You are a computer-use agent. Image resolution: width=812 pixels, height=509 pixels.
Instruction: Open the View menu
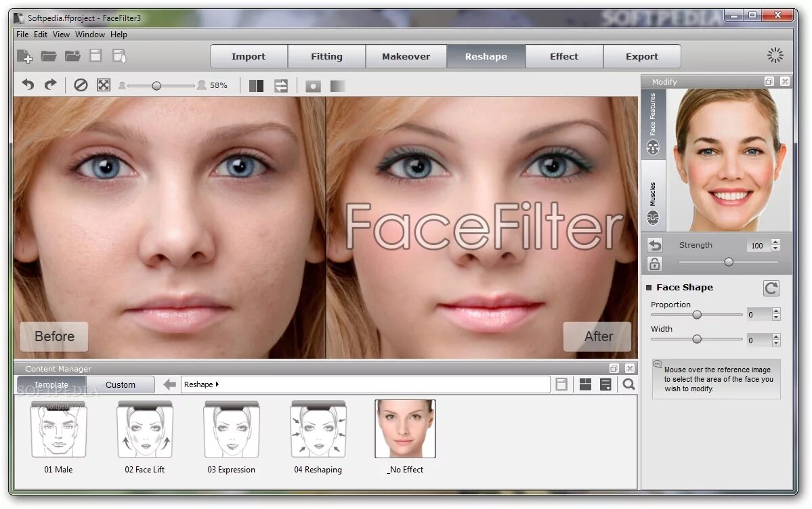(61, 34)
